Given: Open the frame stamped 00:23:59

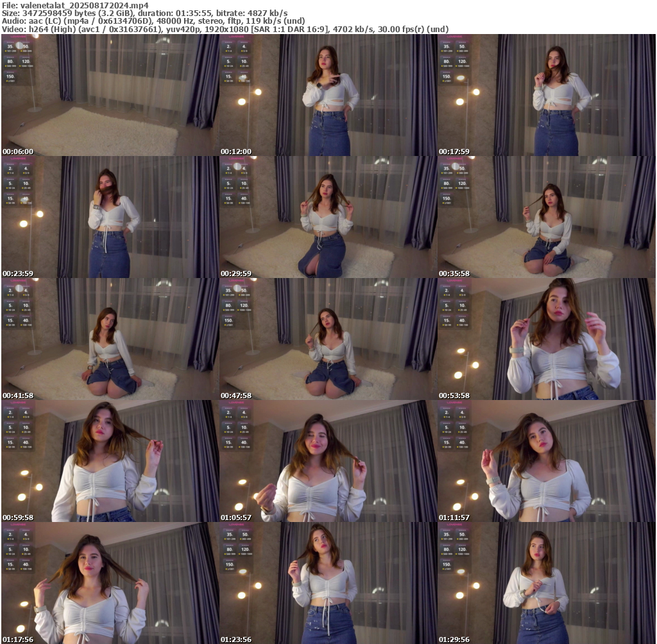Looking at the screenshot, I should click(110, 217).
